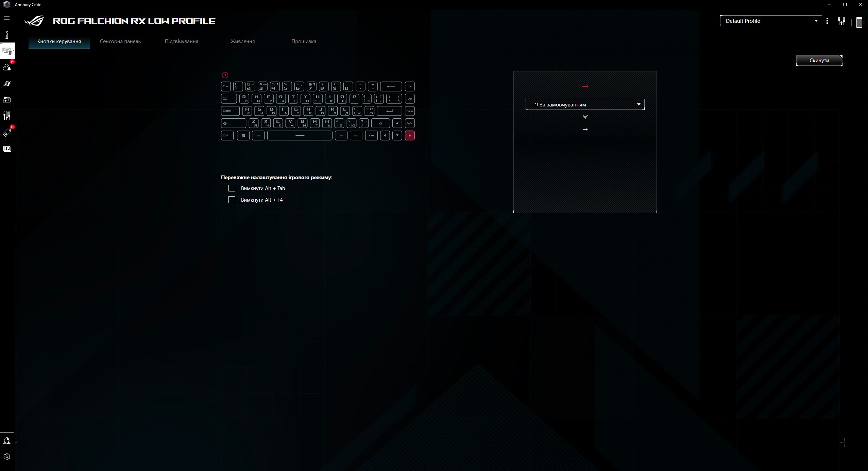Open the deals price tag icon
Screen dimensions: 868x471
pyautogui.click(x=7, y=133)
